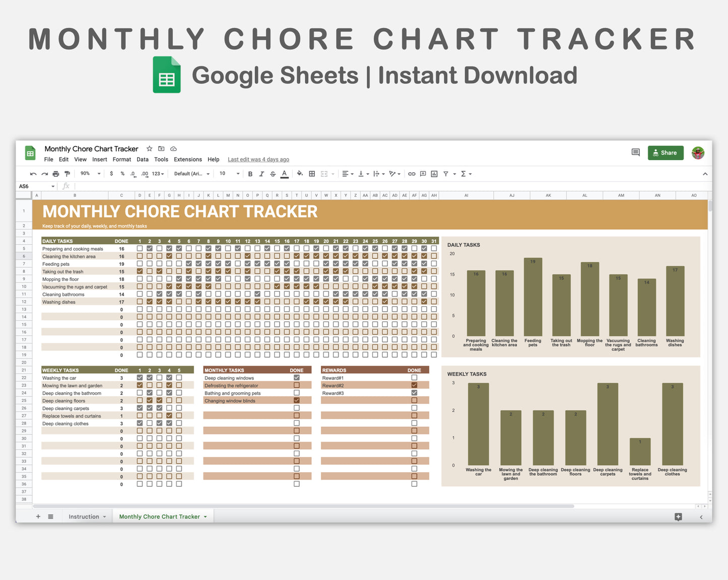Screen dimensions: 728x580
Task: Open the comment history icon
Action: click(635, 153)
